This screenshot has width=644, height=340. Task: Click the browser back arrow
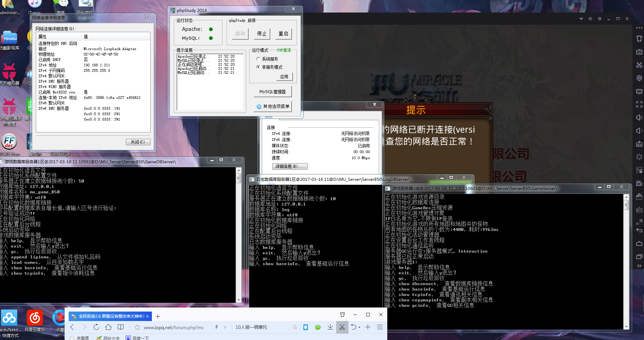[72, 327]
